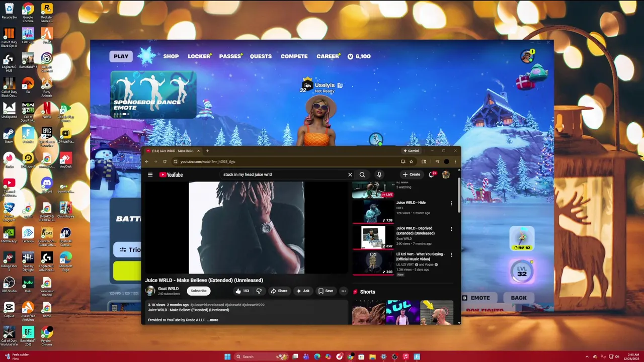
Task: Dislike the Make Believe video
Action: (259, 291)
